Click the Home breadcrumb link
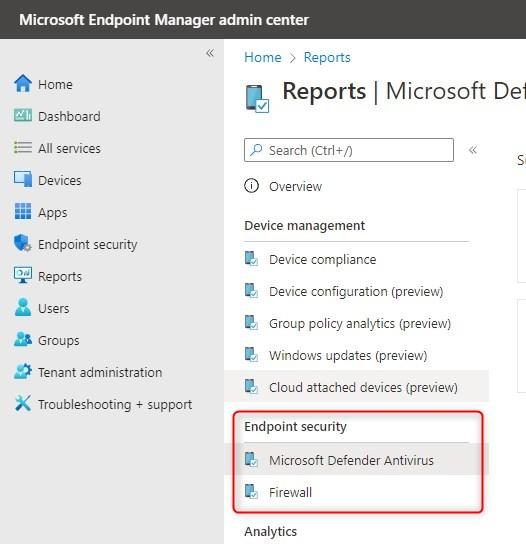The image size is (526, 544). [263, 57]
